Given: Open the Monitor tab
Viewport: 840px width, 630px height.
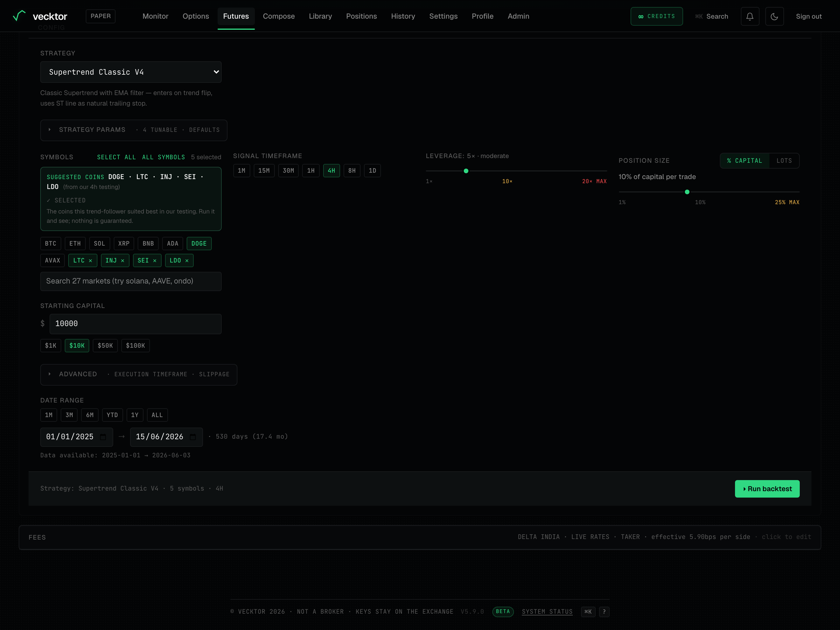Looking at the screenshot, I should coord(155,16).
